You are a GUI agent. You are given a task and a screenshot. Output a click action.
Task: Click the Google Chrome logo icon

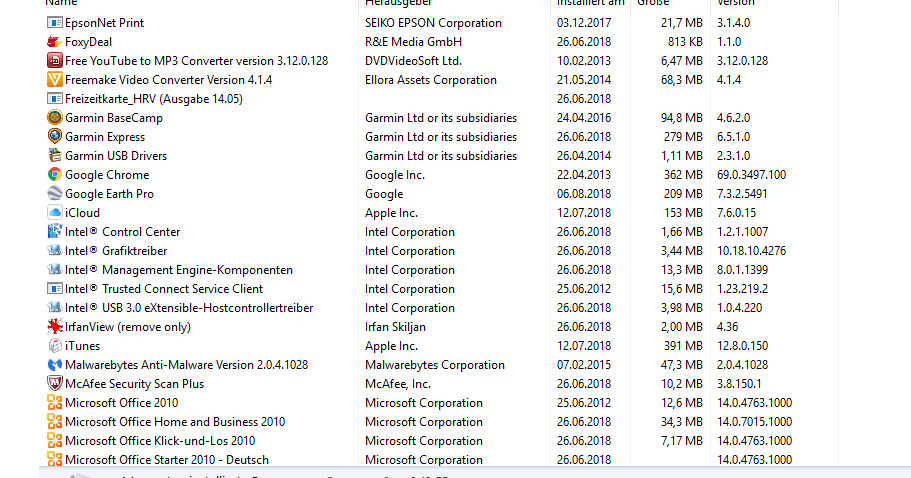(x=55, y=174)
